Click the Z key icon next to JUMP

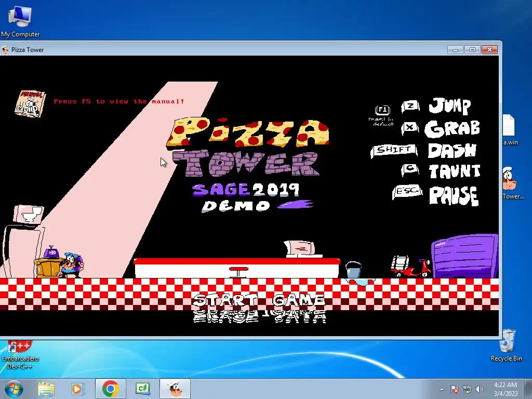410,107
